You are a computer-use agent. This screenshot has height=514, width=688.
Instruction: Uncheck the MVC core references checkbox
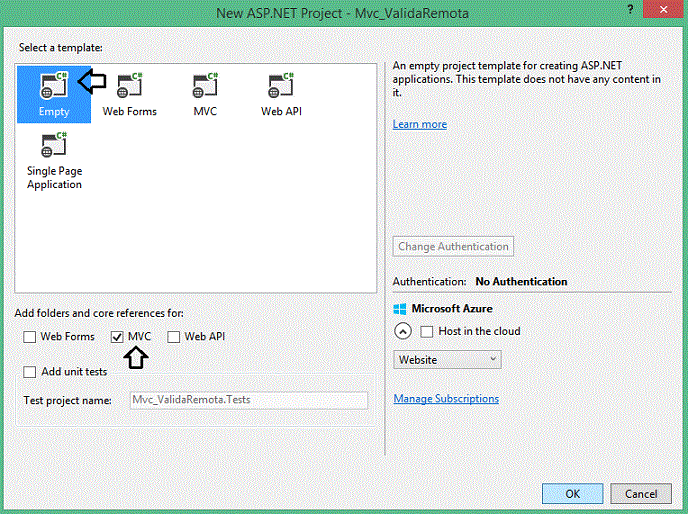point(117,337)
